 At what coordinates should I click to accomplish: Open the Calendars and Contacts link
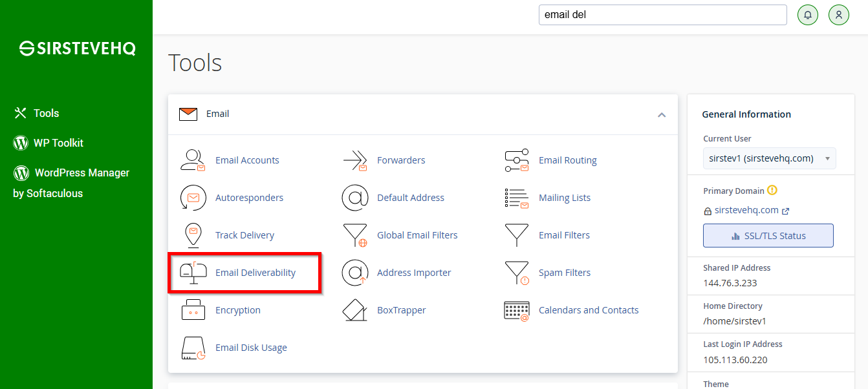(589, 310)
